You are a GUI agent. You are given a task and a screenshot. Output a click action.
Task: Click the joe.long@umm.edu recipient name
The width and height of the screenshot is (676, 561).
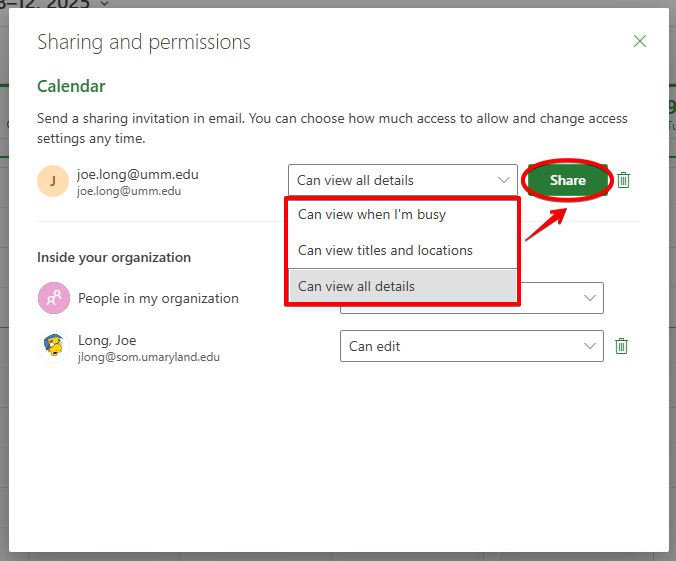[138, 174]
